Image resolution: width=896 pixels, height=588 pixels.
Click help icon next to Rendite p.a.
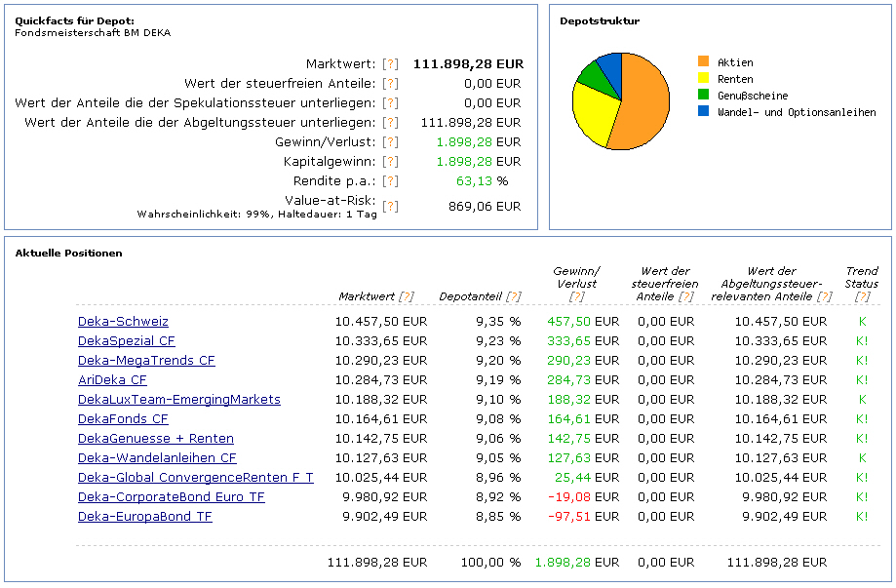(x=390, y=181)
